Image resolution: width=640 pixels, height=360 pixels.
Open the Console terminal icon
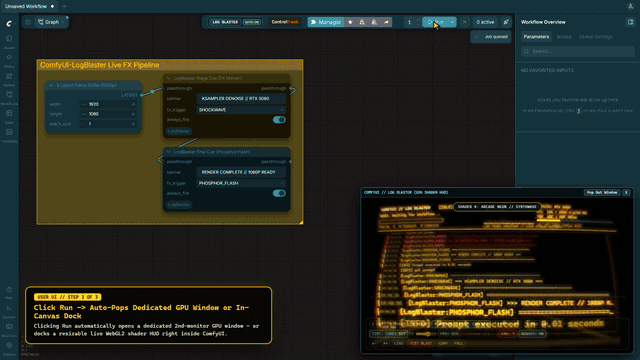tap(9, 308)
